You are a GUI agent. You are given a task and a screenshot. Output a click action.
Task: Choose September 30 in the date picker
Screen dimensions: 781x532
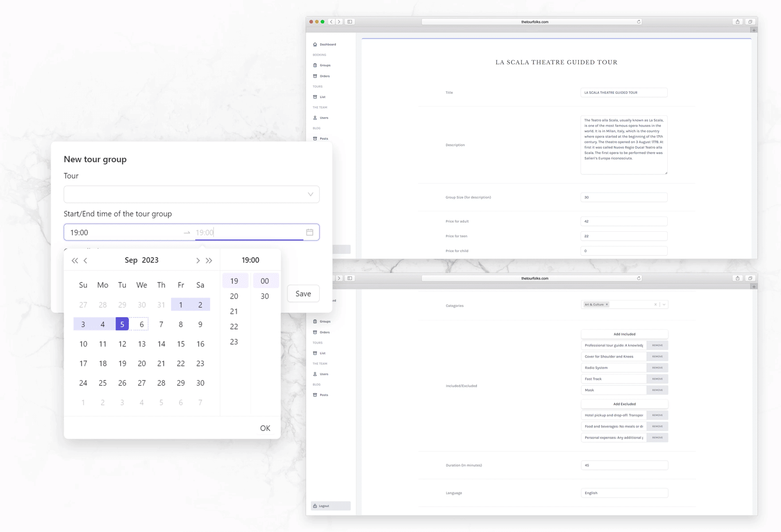click(200, 383)
